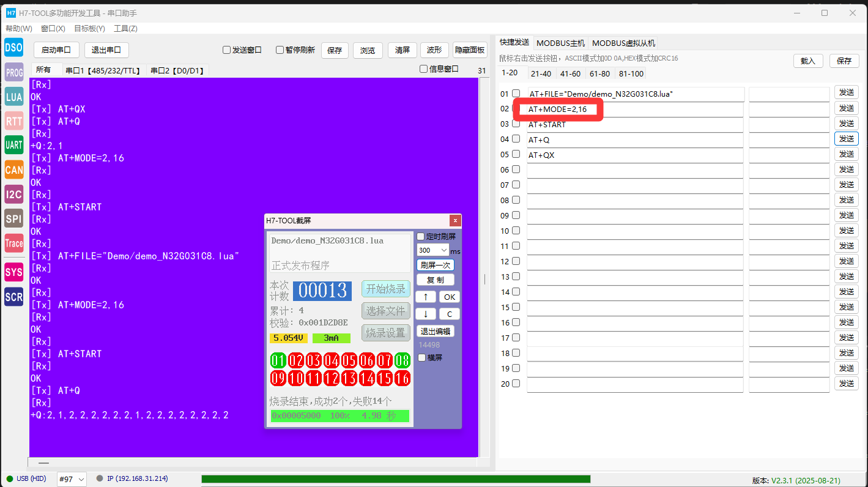Open the Trace sidebar icon

point(13,243)
